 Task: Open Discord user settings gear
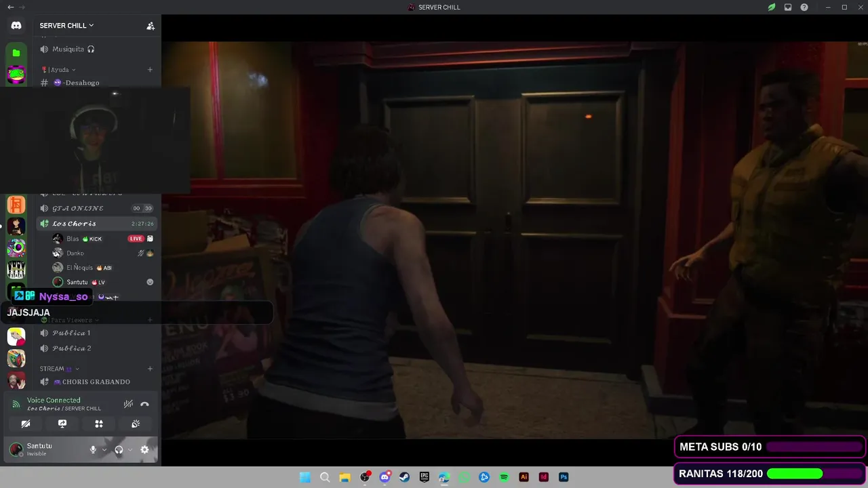(144, 449)
